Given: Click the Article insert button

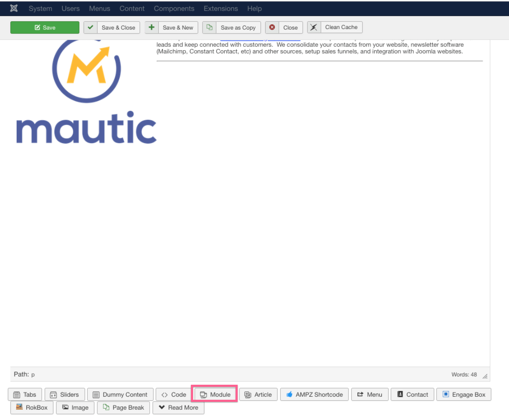Looking at the screenshot, I should pos(258,395).
